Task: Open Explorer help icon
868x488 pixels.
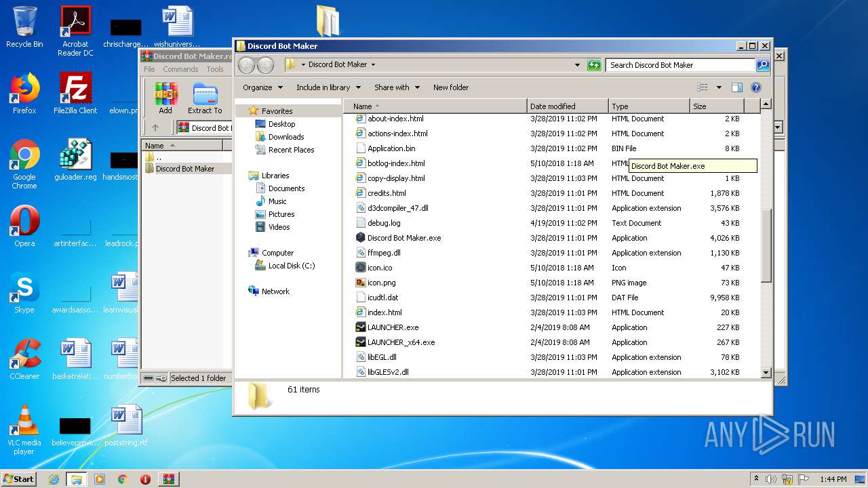Action: click(x=756, y=87)
